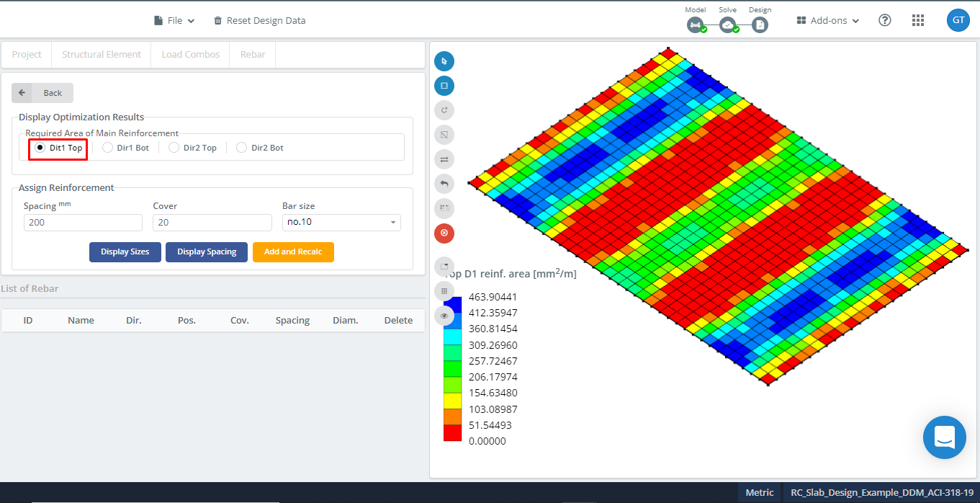This screenshot has height=503, width=980.
Task: Activate the rectangle selection tool
Action: click(444, 86)
